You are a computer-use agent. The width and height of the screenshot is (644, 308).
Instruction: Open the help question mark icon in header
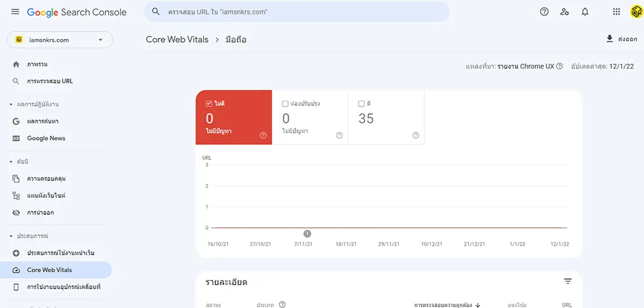tap(544, 12)
